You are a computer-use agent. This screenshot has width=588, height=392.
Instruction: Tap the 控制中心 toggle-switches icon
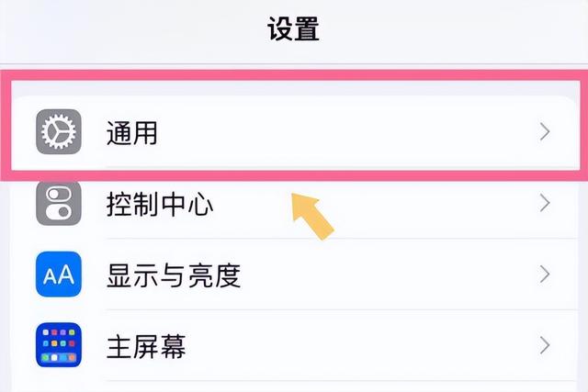59,203
